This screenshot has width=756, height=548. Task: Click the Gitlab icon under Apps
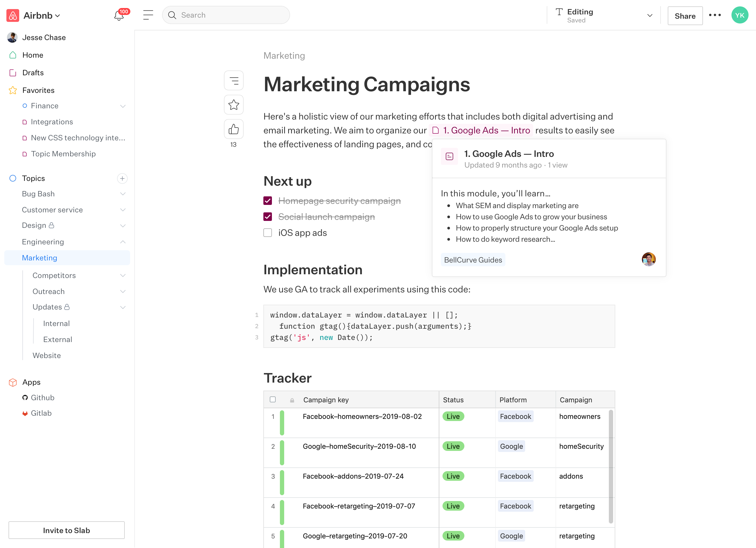click(25, 413)
